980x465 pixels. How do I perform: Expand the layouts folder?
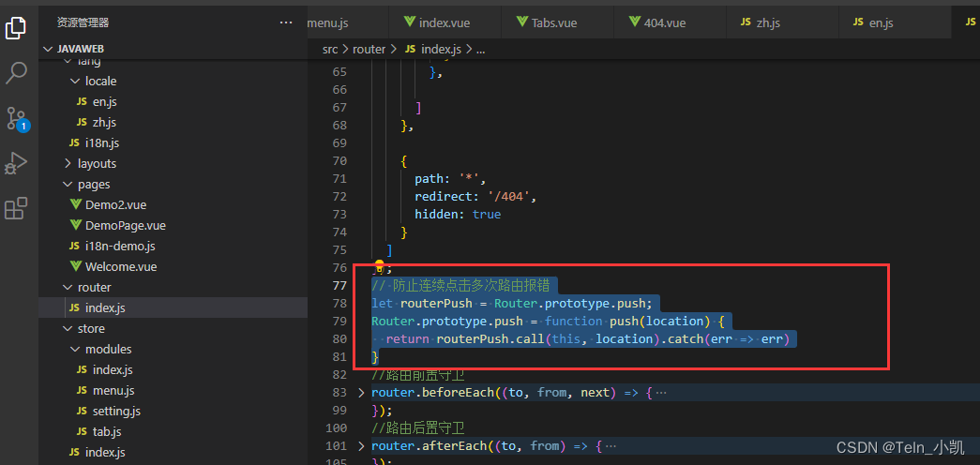pyautogui.click(x=68, y=164)
